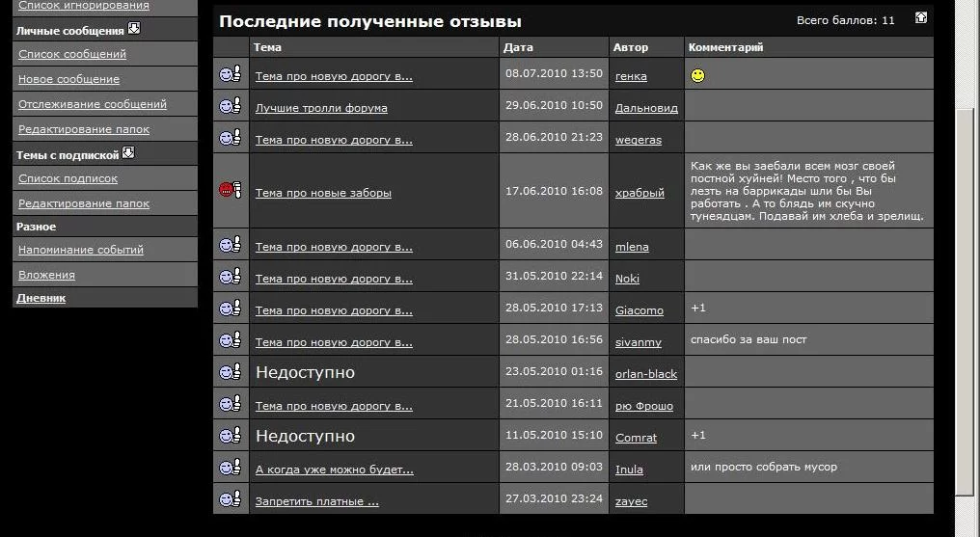Open author profile mlena

tap(632, 247)
